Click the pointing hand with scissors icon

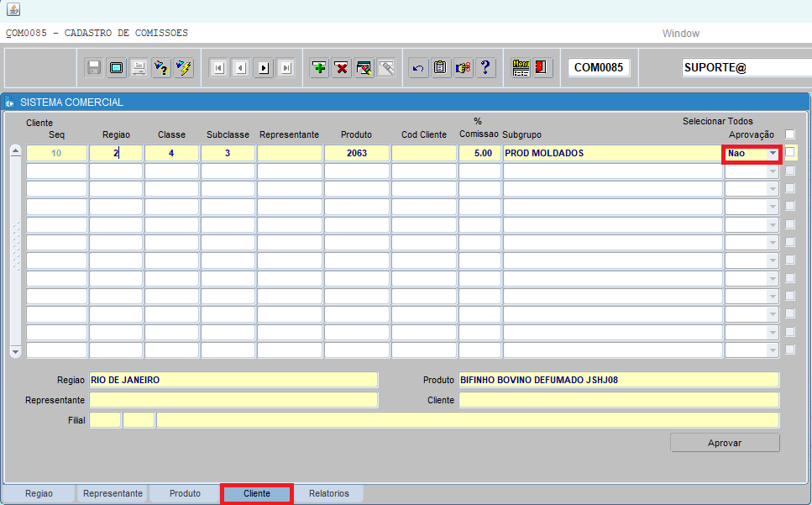click(x=463, y=68)
